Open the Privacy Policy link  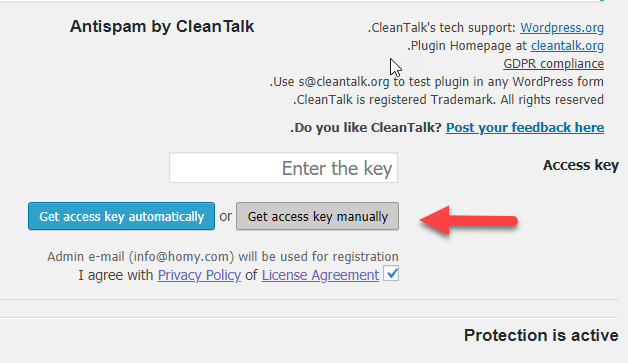pyautogui.click(x=199, y=275)
